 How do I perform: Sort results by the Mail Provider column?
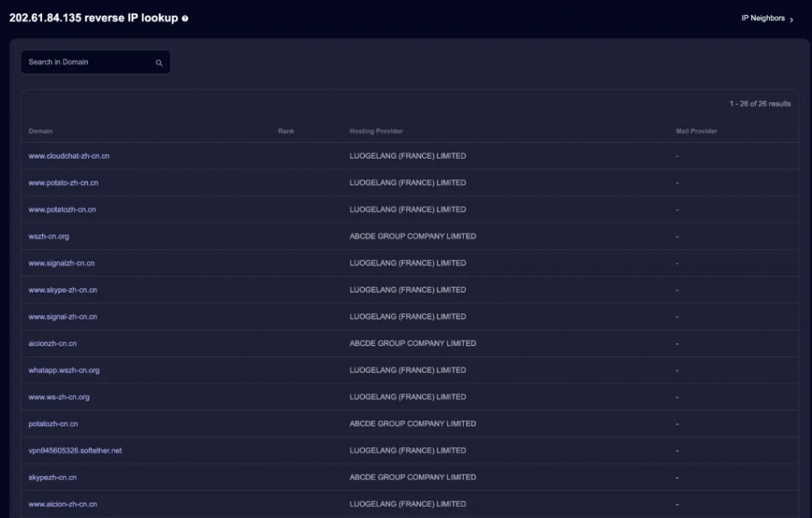tap(696, 131)
